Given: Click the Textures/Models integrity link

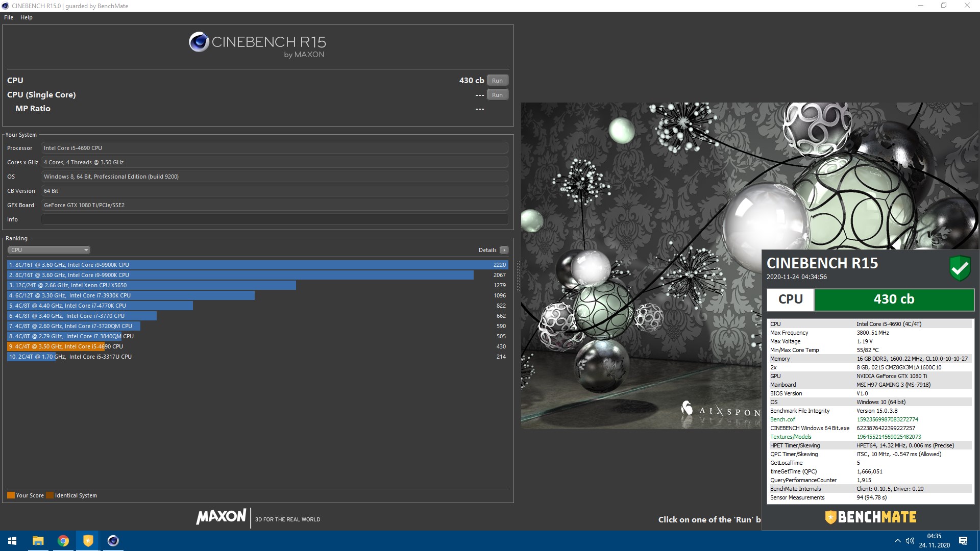Looking at the screenshot, I should point(791,437).
